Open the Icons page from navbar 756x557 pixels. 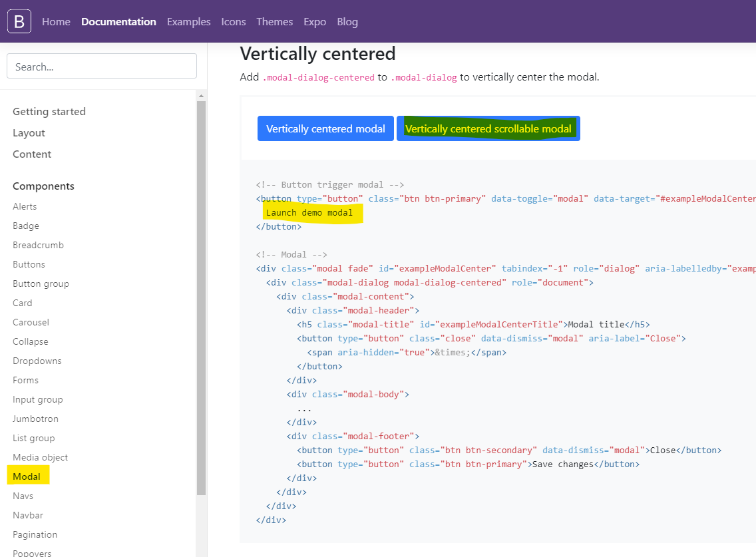coord(234,22)
